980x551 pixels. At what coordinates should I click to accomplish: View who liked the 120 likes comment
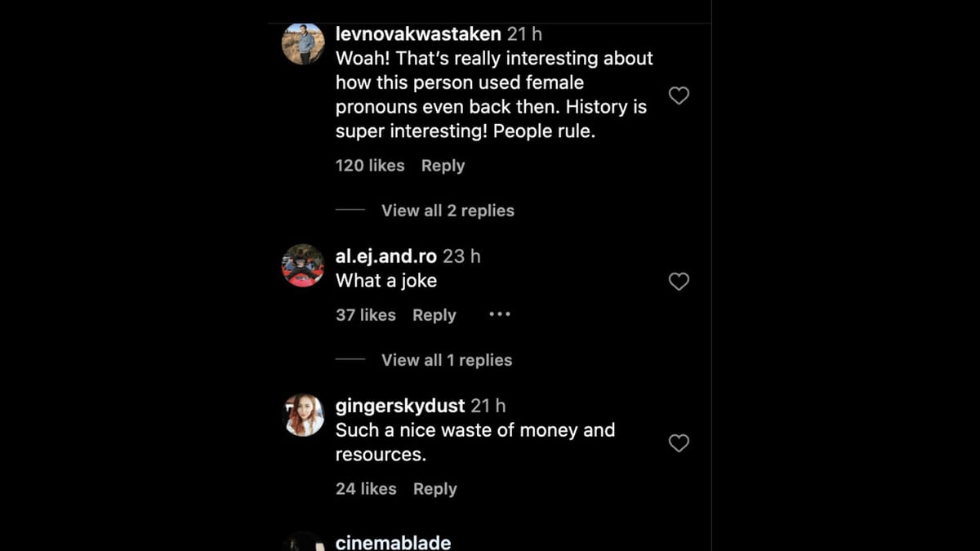pyautogui.click(x=370, y=166)
